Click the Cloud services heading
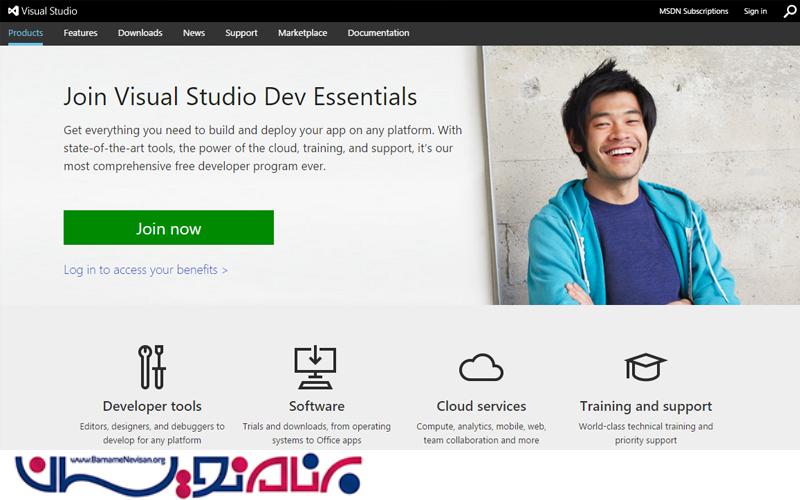Screen dimensions: 800x500 [x=481, y=406]
